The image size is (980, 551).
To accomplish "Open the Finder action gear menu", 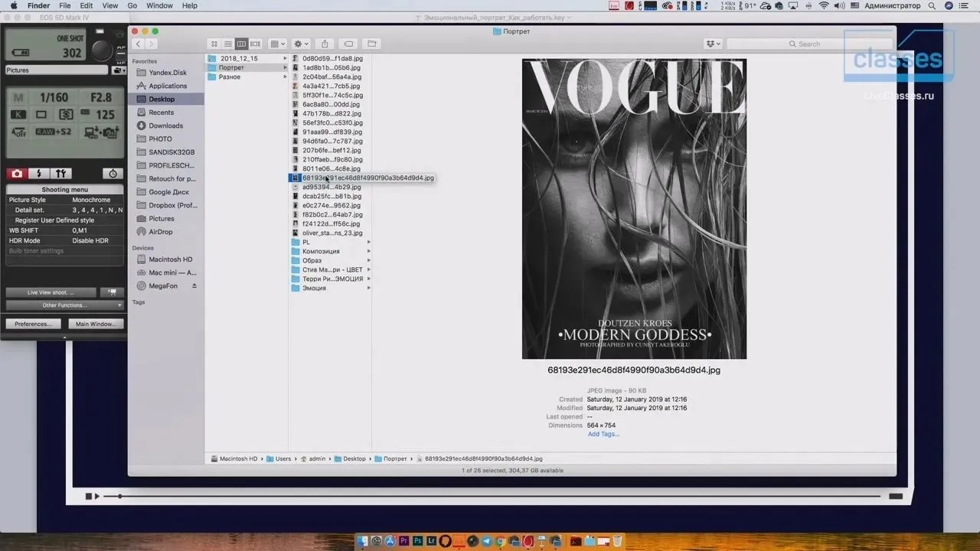I will click(x=301, y=44).
